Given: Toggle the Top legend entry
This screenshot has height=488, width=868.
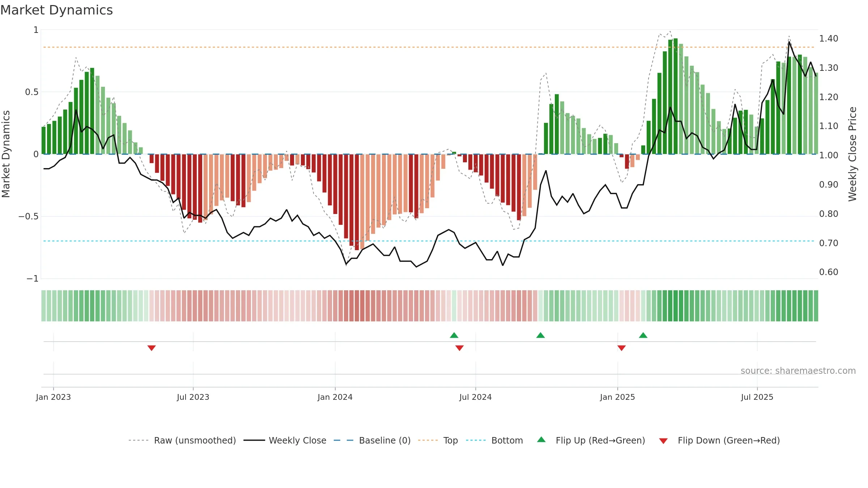Looking at the screenshot, I should [438, 440].
